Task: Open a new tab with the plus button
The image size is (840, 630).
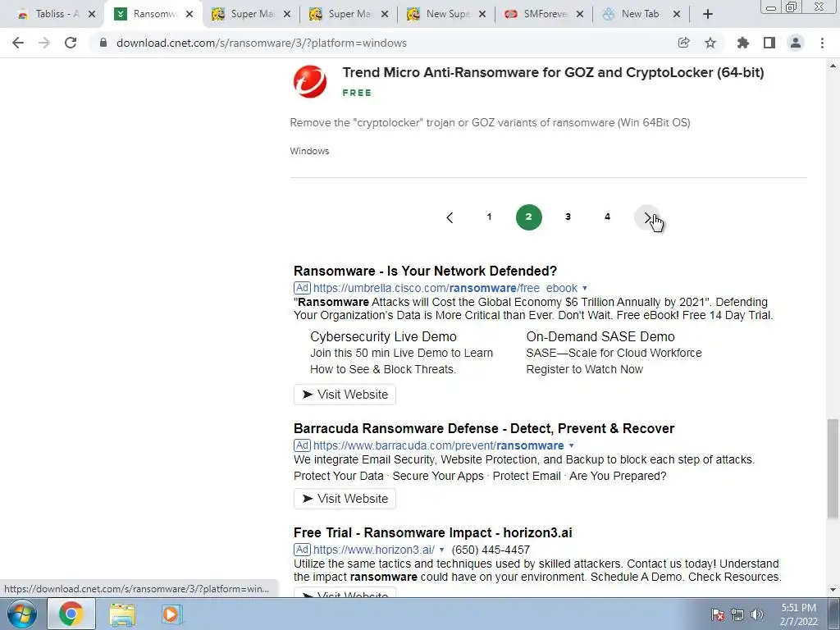Action: coord(708,14)
